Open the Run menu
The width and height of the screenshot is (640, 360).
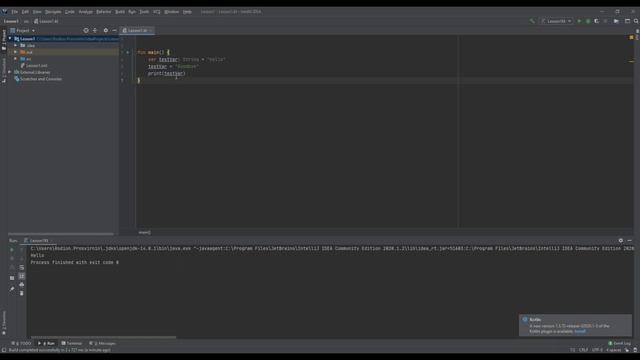[132, 12]
